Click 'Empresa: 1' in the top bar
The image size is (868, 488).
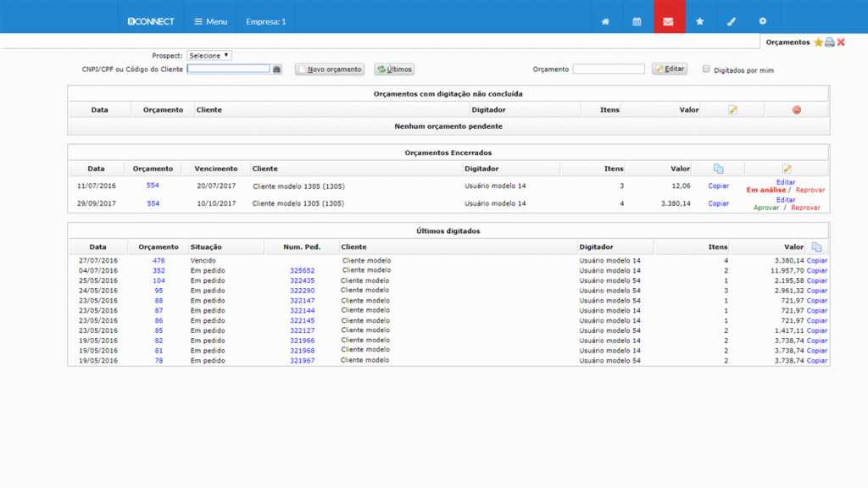click(265, 21)
